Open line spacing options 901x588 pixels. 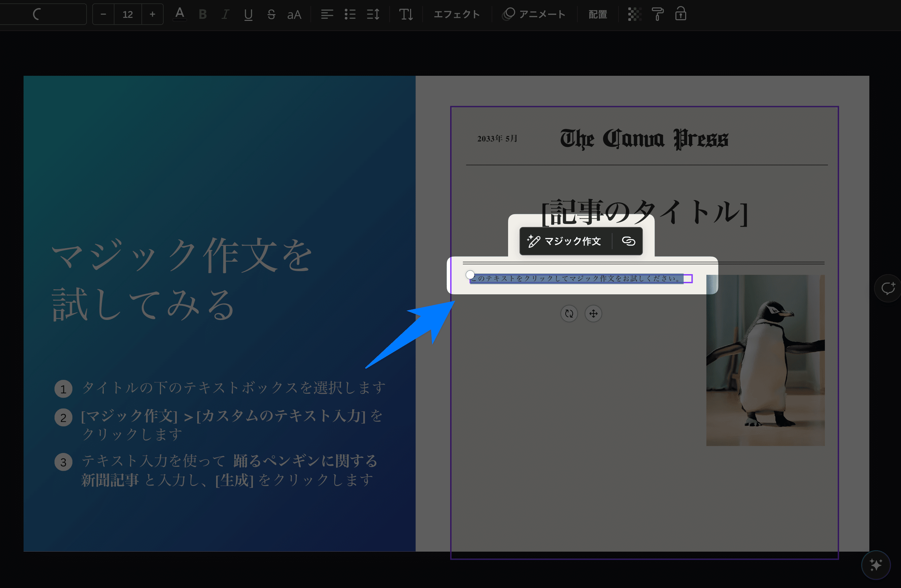click(x=373, y=14)
